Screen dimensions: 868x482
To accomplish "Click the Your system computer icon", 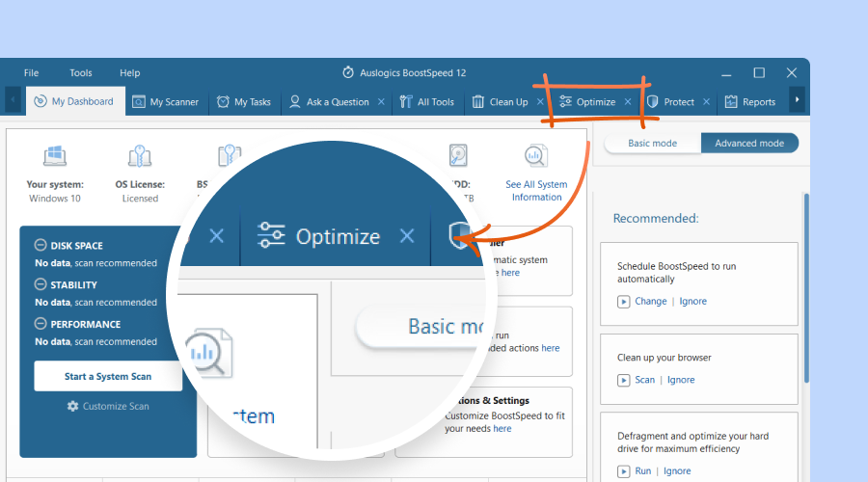I will [x=55, y=156].
